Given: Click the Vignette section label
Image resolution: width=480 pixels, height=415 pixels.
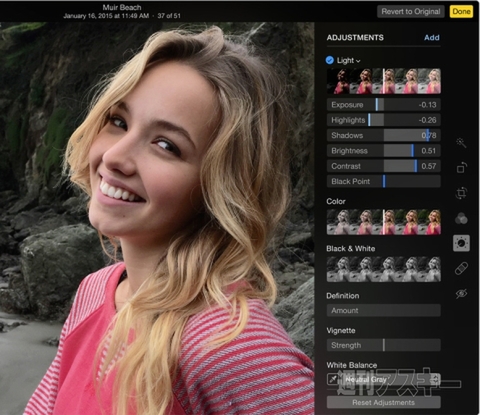Looking at the screenshot, I should pos(341,331).
